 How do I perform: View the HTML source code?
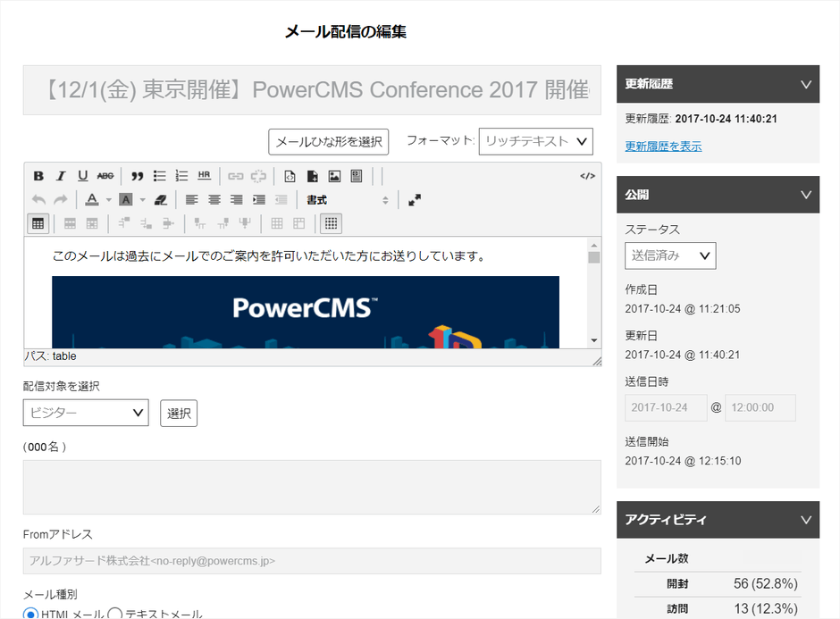(589, 175)
